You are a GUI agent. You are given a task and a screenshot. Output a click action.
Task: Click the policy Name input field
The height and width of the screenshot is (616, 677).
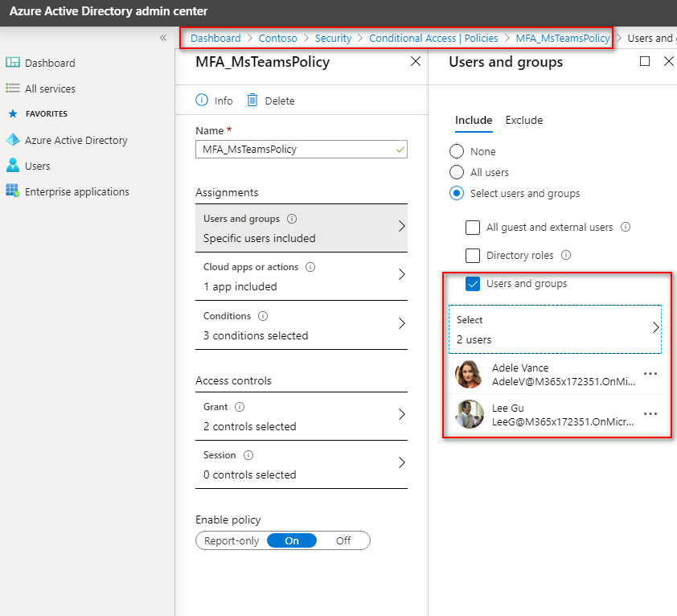tap(302, 149)
